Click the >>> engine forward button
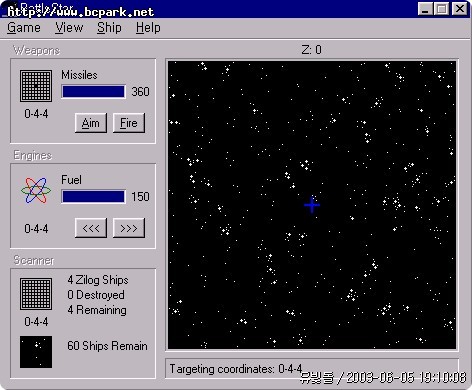Screen dimensions: 472x390 click(129, 228)
